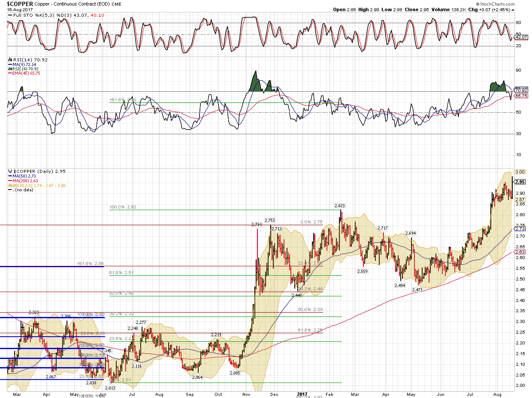Click the 2.013 June low price label

[110, 387]
